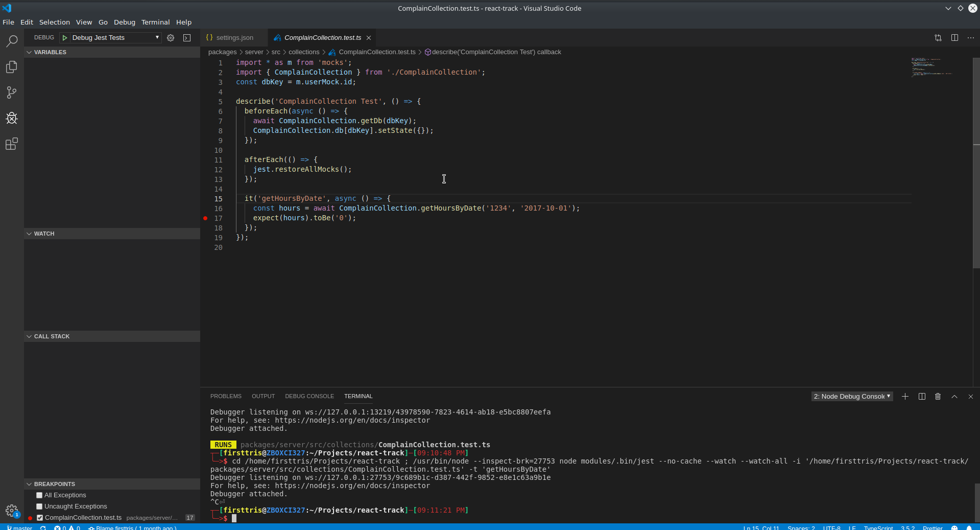Open the Debug menu

tap(124, 22)
